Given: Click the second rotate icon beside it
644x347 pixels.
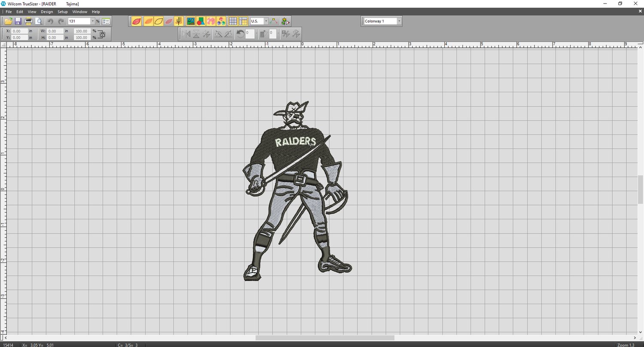Looking at the screenshot, I should [x=228, y=33].
